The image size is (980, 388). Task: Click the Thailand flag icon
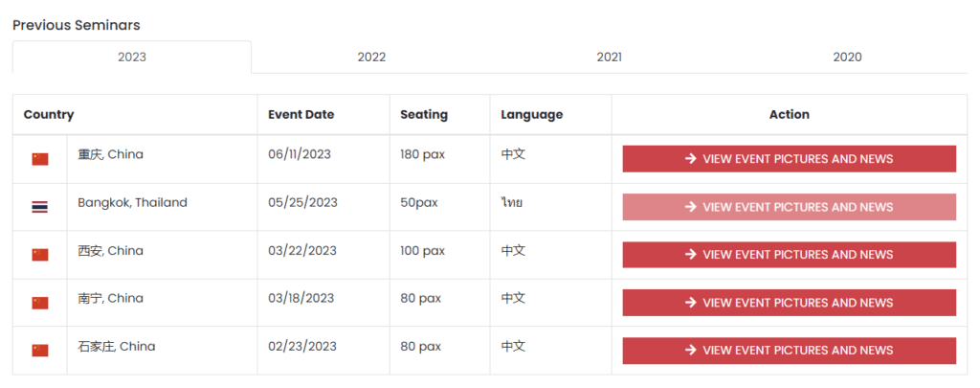[x=40, y=207]
